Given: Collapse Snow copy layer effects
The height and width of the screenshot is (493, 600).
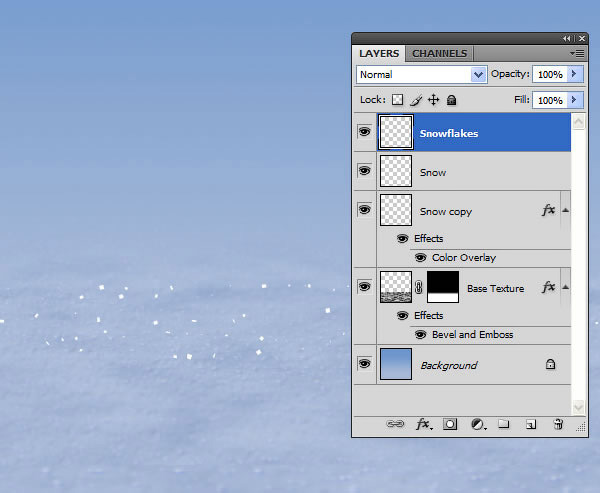Looking at the screenshot, I should pyautogui.click(x=566, y=210).
